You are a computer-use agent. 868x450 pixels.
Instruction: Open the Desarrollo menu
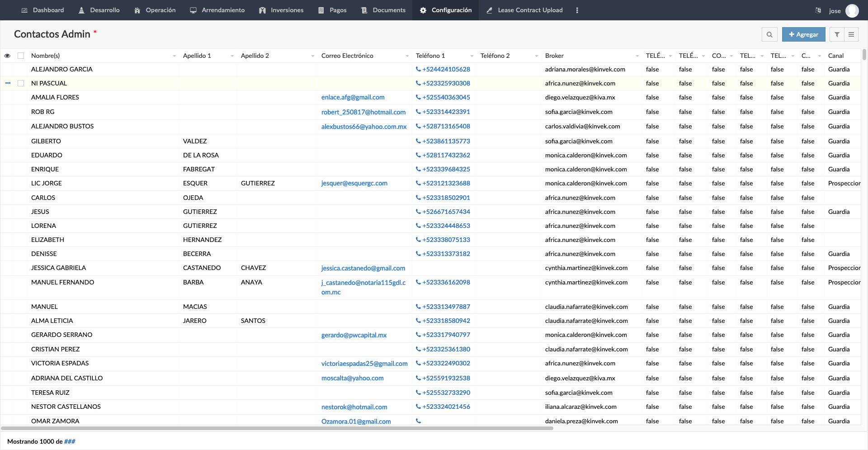[99, 10]
